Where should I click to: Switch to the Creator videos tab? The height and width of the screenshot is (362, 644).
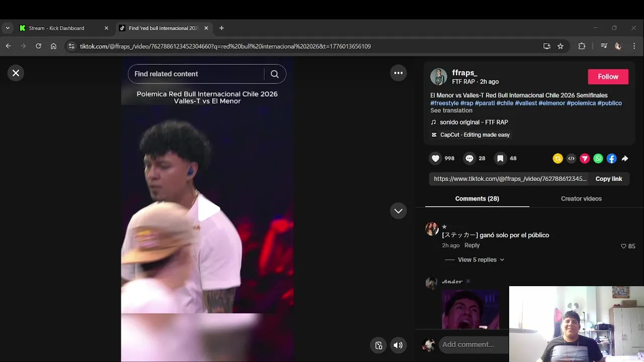click(581, 199)
